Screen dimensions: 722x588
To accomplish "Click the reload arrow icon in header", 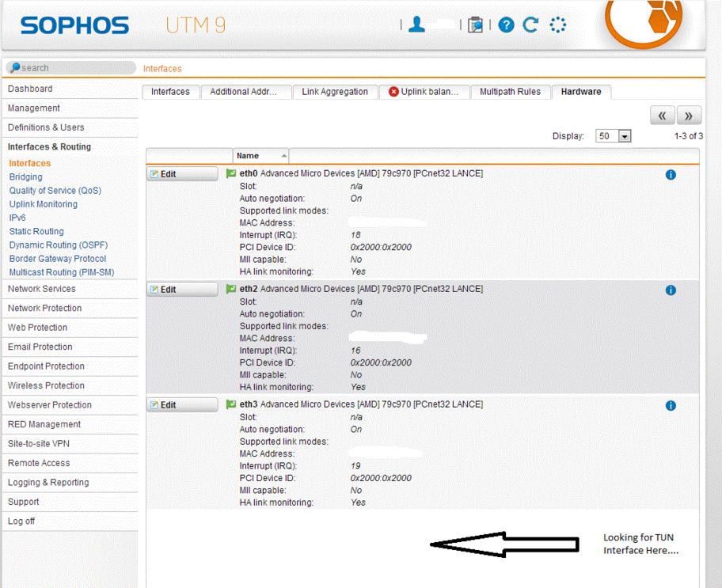I will click(530, 25).
